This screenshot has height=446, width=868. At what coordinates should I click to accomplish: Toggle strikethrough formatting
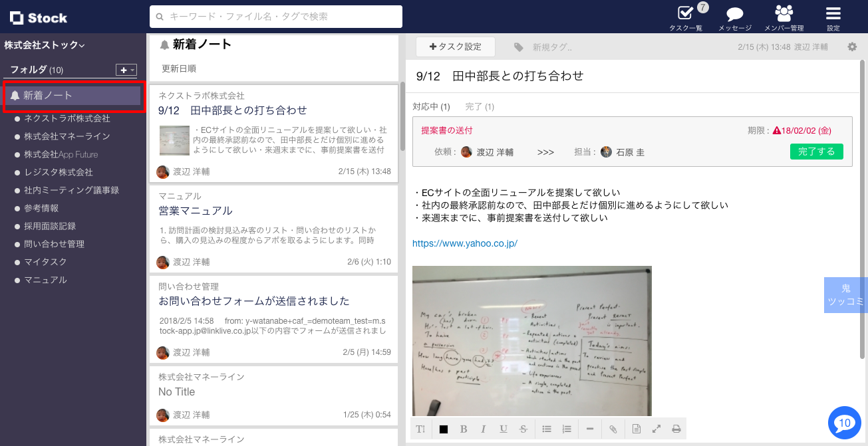[523, 429]
